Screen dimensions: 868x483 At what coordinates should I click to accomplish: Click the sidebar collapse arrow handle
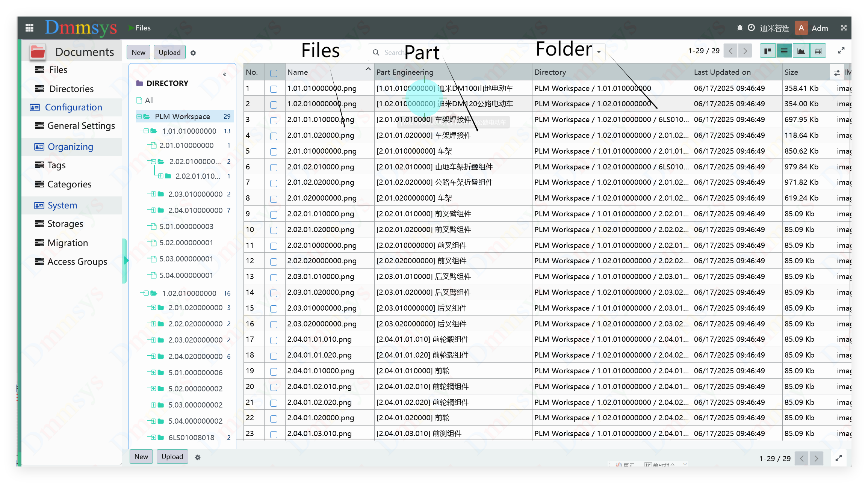(x=126, y=260)
